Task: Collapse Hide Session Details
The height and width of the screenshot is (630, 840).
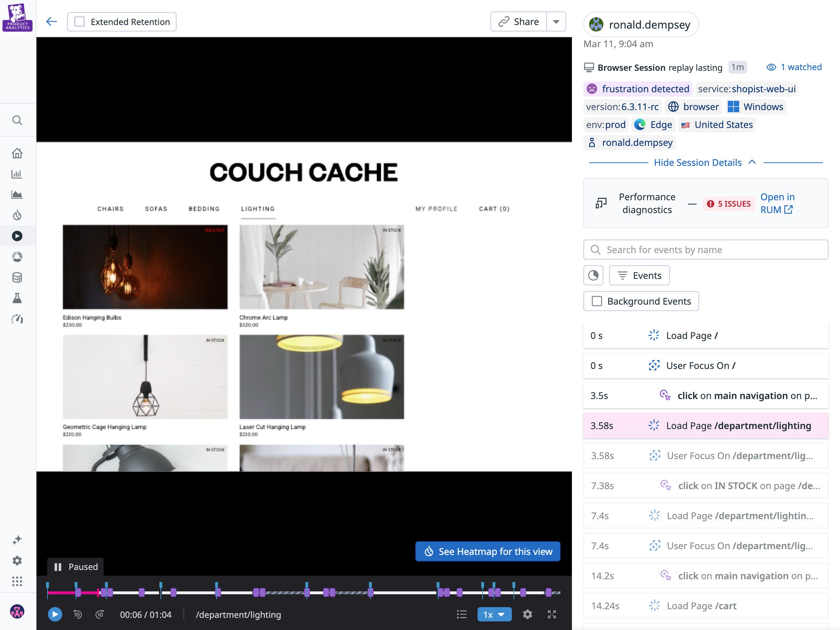Action: coord(705,162)
